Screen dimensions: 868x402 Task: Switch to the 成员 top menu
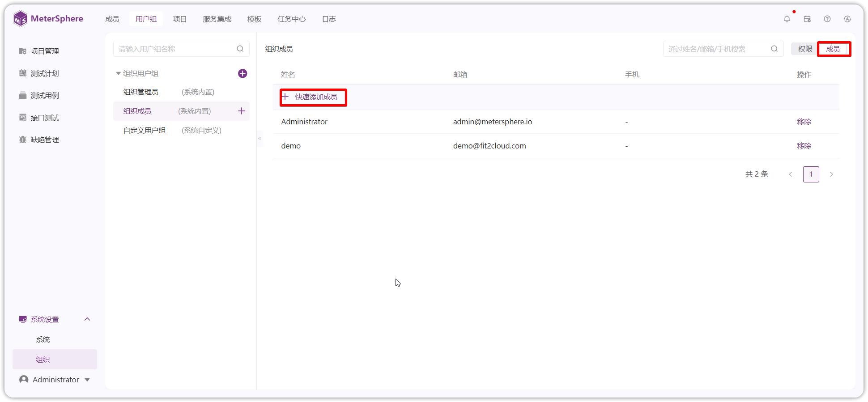(112, 19)
